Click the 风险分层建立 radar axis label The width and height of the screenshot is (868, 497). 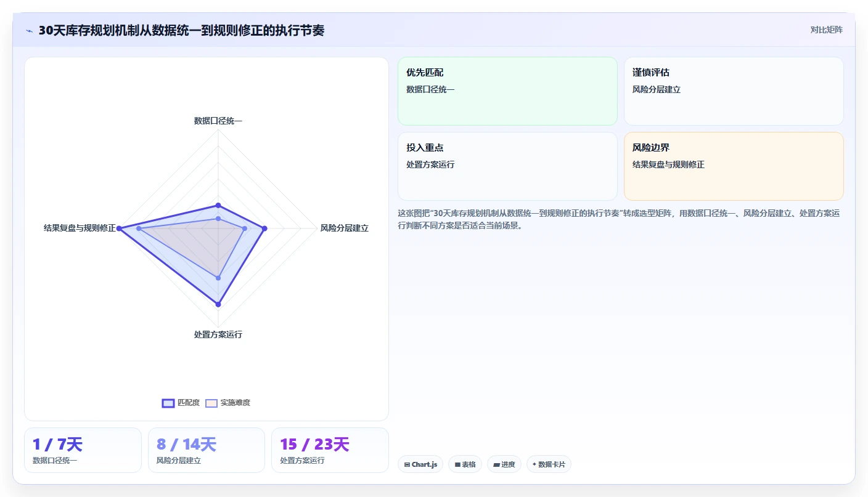click(345, 228)
